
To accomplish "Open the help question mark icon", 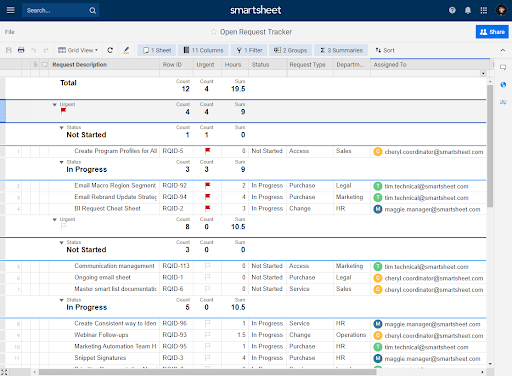I will (x=452, y=10).
